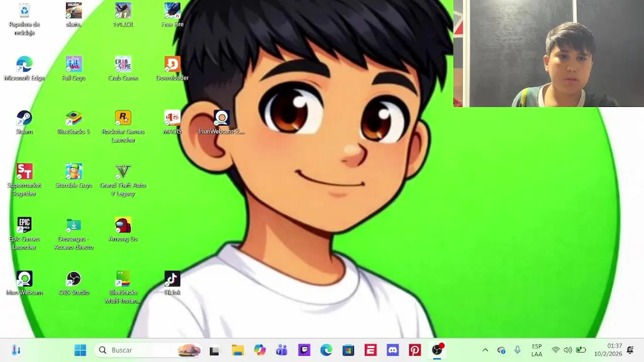Open Discord from the taskbar
Image resolution: width=644 pixels, height=362 pixels.
(392, 350)
